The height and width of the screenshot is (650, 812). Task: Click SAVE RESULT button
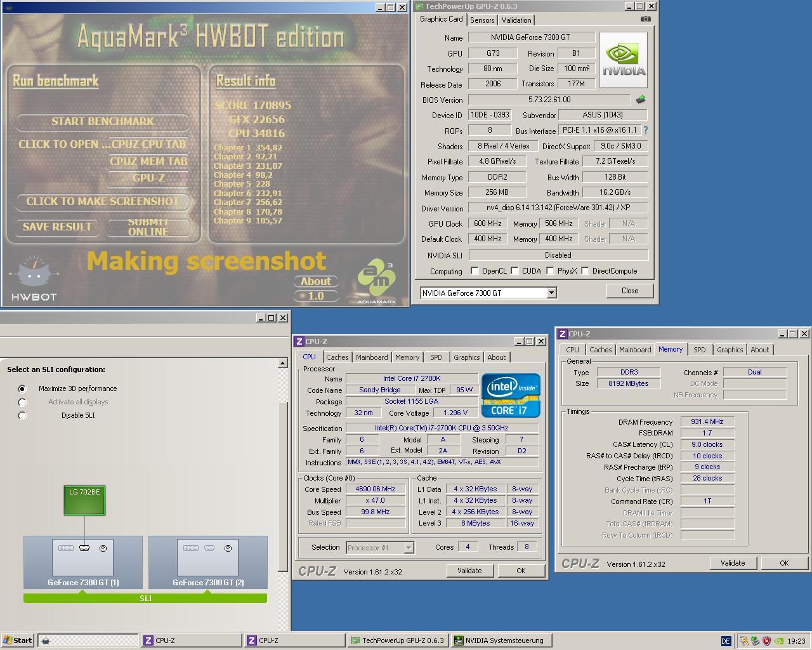(x=57, y=227)
